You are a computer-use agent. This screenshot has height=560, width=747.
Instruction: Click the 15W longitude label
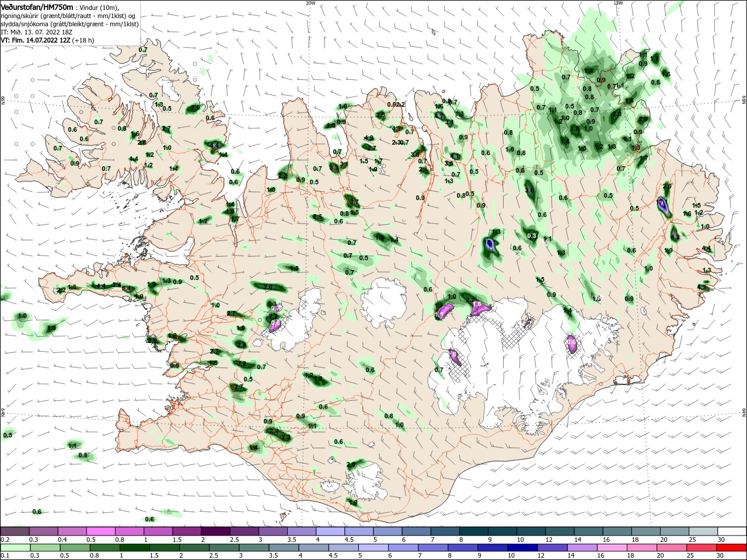click(x=618, y=2)
